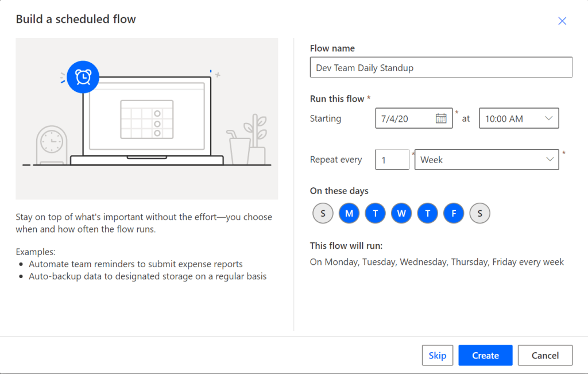Deselect Tuesday in the day selector

pos(375,214)
